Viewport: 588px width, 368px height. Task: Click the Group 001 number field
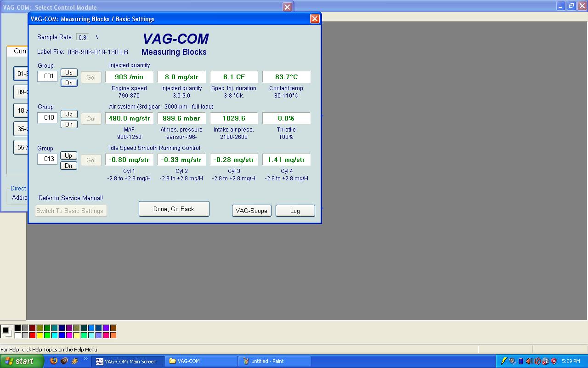(47, 76)
